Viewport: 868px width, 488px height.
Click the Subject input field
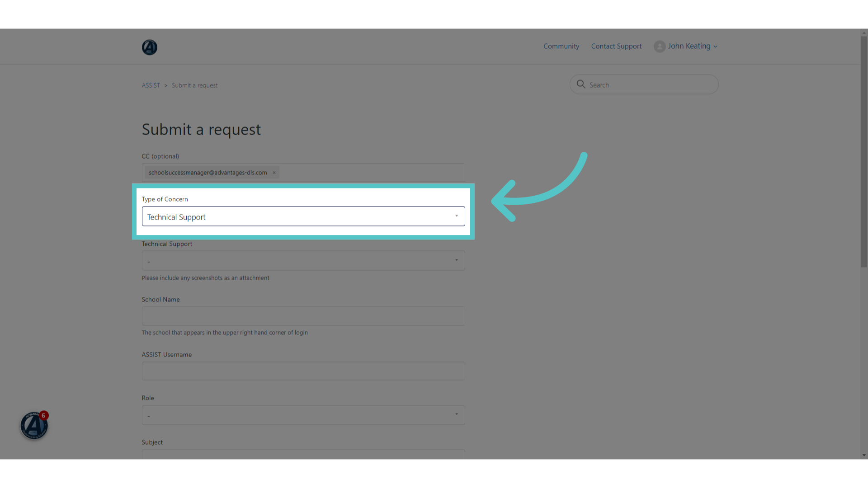303,454
